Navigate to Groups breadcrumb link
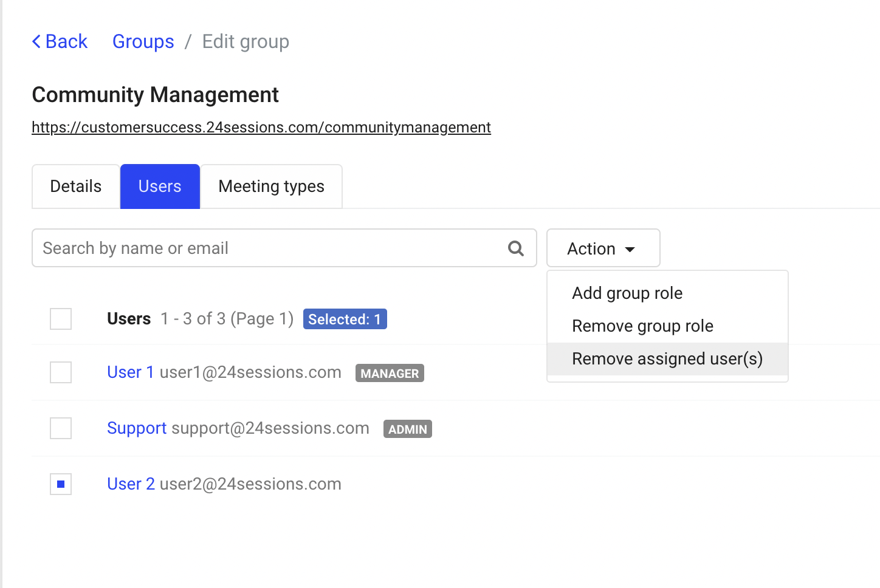Image resolution: width=880 pixels, height=588 pixels. click(143, 41)
